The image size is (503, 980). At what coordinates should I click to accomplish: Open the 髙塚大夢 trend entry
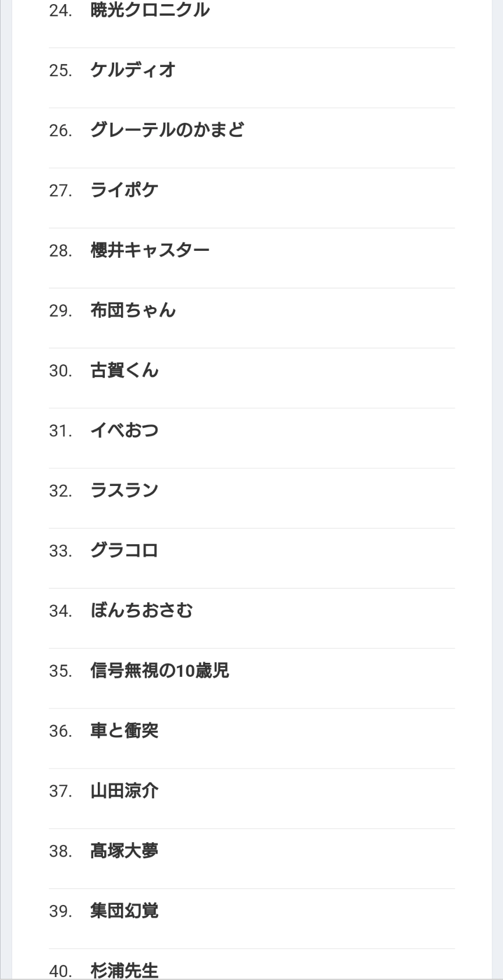tap(124, 851)
